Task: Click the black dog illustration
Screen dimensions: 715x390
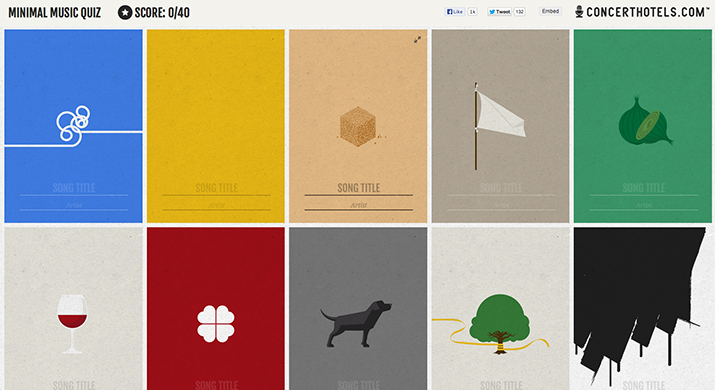Action: (356, 323)
